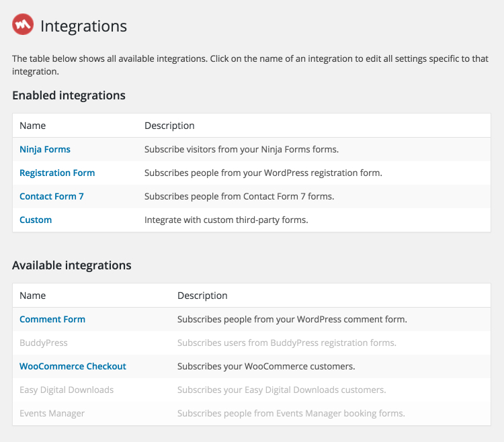Click the Name column header in Available table
Image resolution: width=504 pixels, height=442 pixels.
(32, 296)
